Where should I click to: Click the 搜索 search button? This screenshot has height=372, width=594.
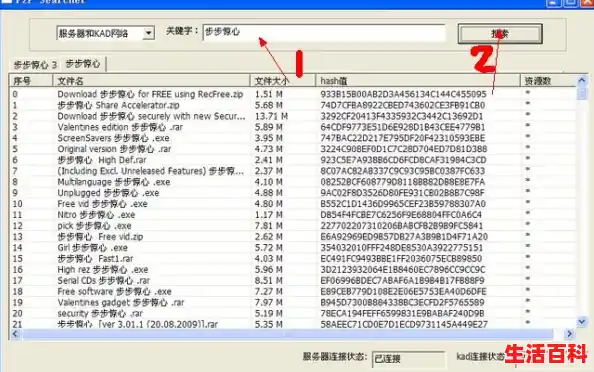[500, 34]
